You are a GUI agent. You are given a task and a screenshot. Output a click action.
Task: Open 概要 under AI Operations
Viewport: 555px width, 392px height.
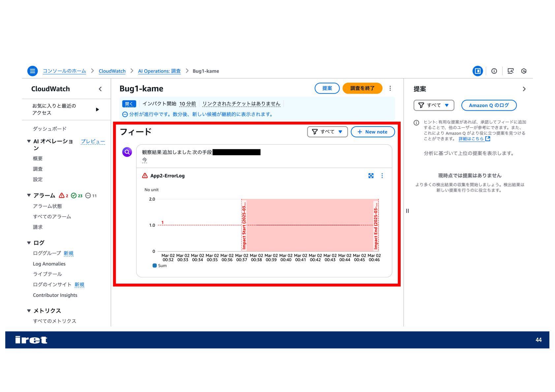(38, 158)
